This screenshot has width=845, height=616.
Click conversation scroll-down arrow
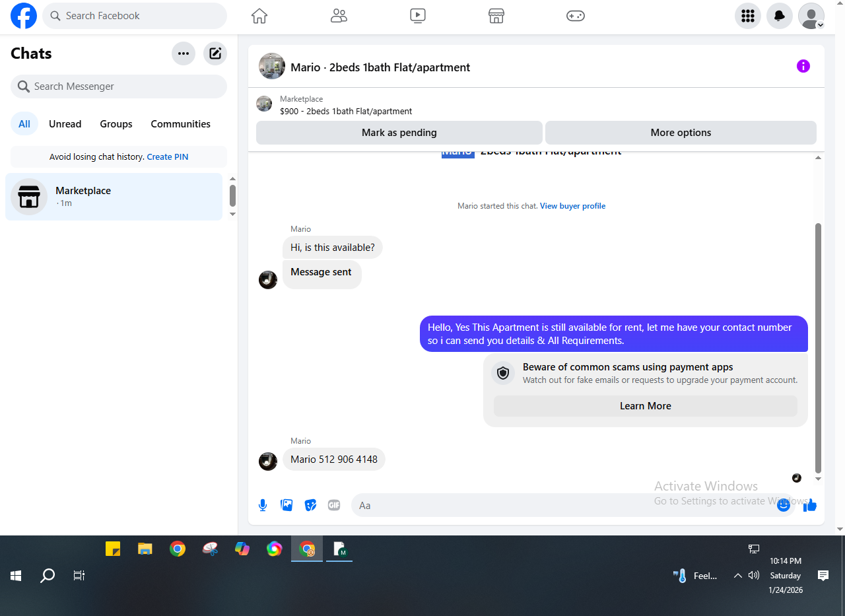coord(819,479)
